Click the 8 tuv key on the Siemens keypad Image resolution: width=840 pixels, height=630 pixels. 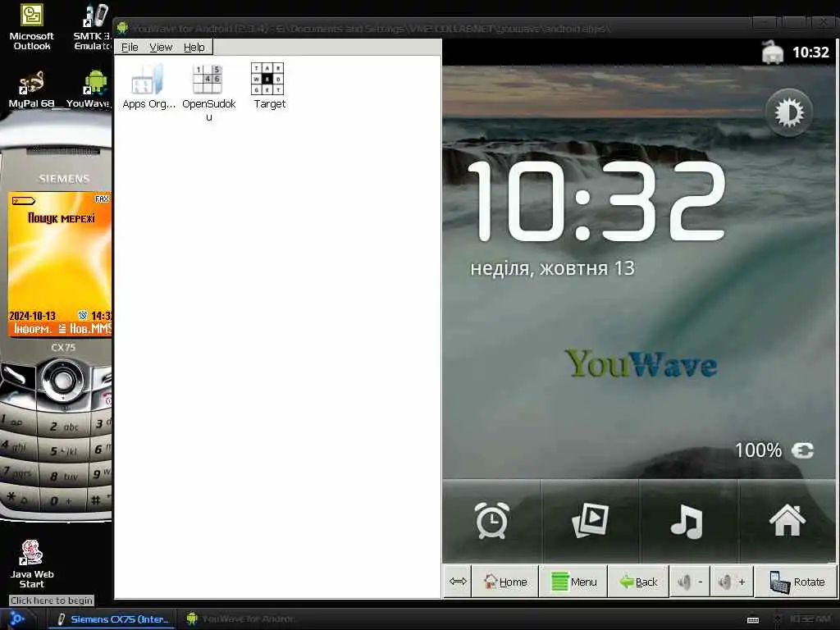point(63,476)
